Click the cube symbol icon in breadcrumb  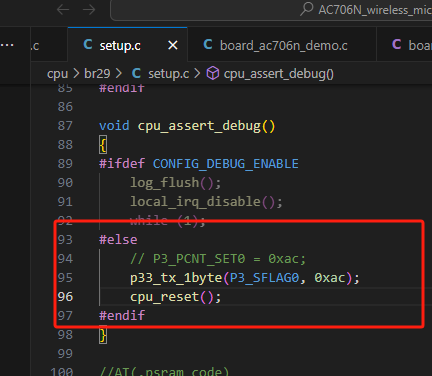tap(213, 73)
